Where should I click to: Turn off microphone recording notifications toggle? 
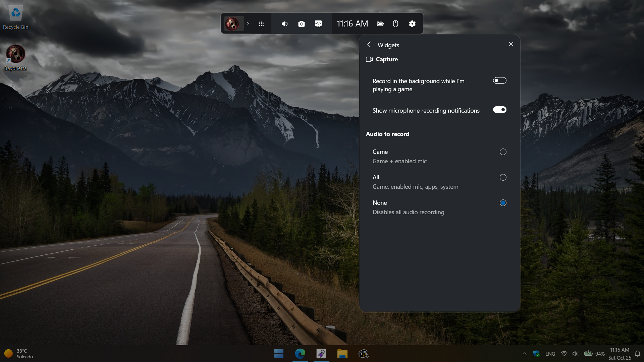click(x=499, y=110)
